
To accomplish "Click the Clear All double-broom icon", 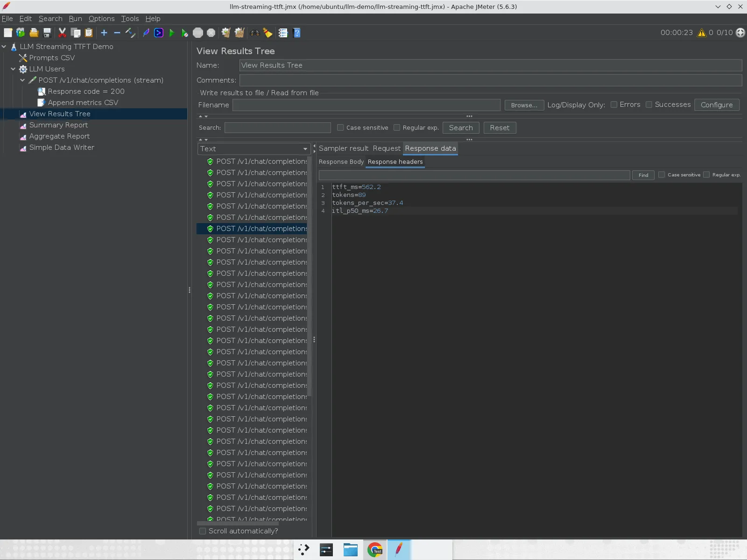I will point(240,33).
